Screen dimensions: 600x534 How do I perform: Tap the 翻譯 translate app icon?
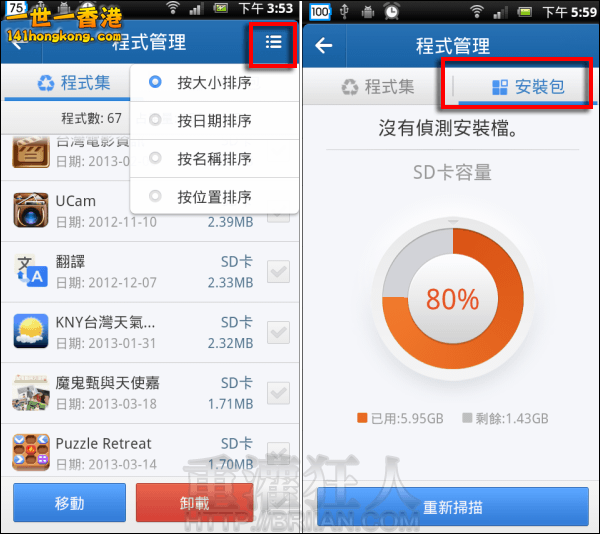tap(31, 271)
